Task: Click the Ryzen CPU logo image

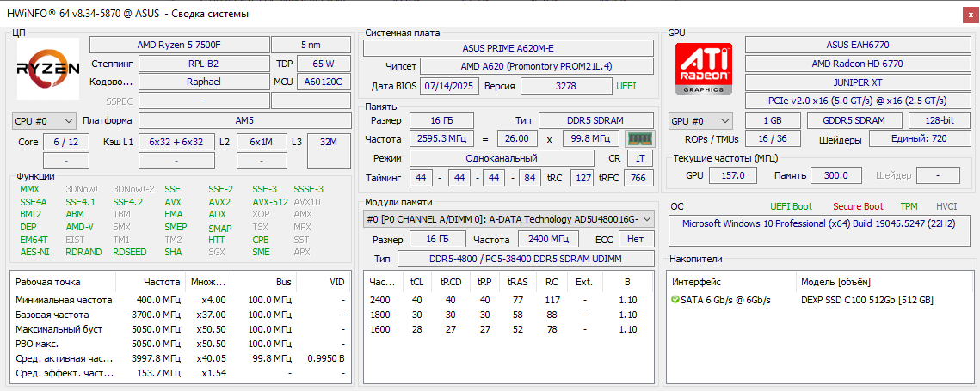Action: (x=48, y=68)
